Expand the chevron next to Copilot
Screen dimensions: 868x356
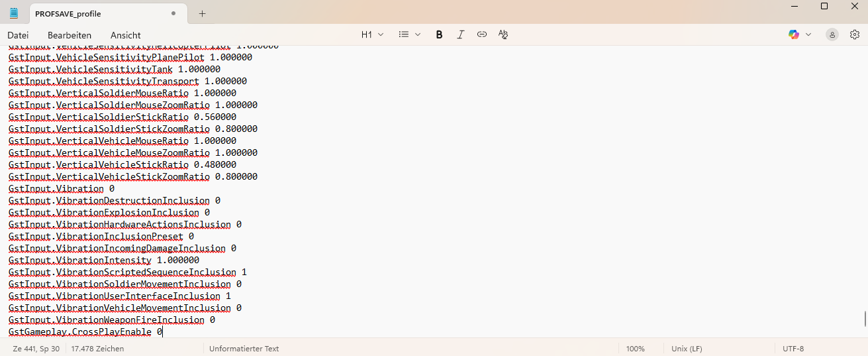(808, 34)
